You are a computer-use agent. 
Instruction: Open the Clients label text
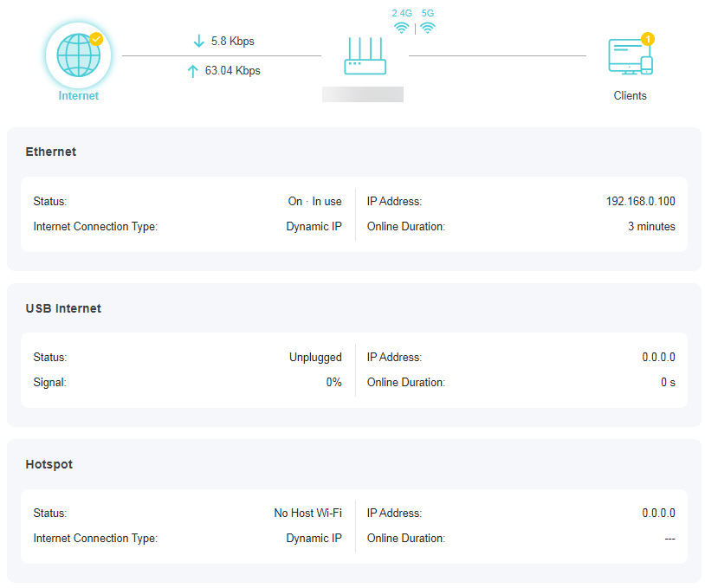[630, 96]
